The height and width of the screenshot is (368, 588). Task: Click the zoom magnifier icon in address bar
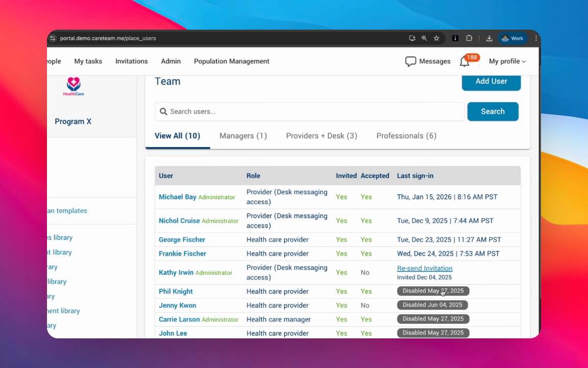pos(424,38)
